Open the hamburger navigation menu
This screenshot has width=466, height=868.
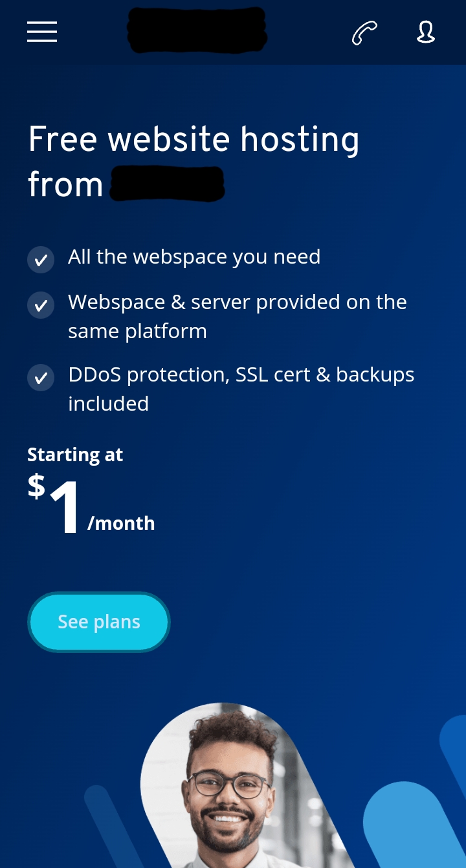tap(42, 32)
